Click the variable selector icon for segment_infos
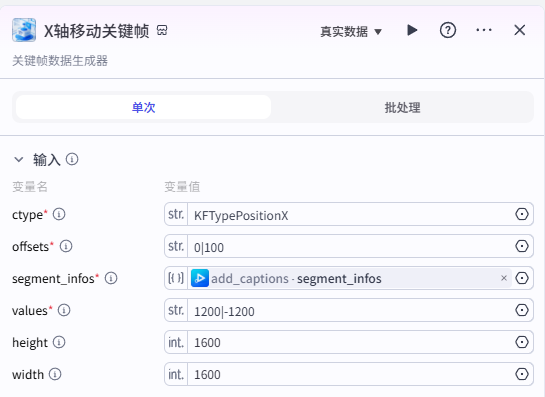 point(522,278)
